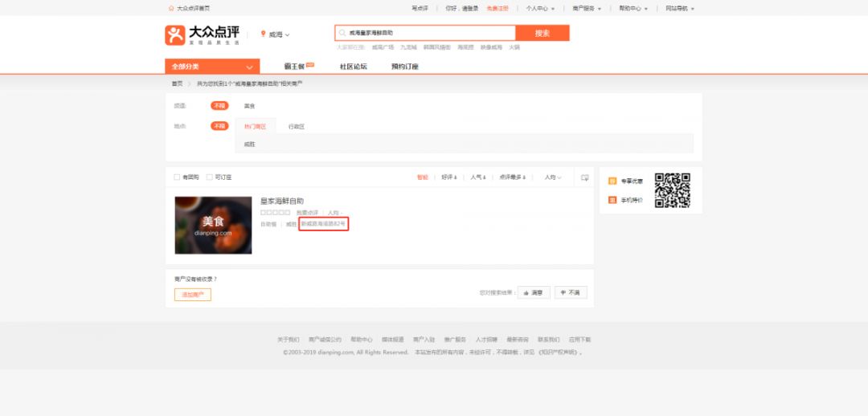
Task: Expand the 全部分类 category dropdown
Action: (212, 67)
